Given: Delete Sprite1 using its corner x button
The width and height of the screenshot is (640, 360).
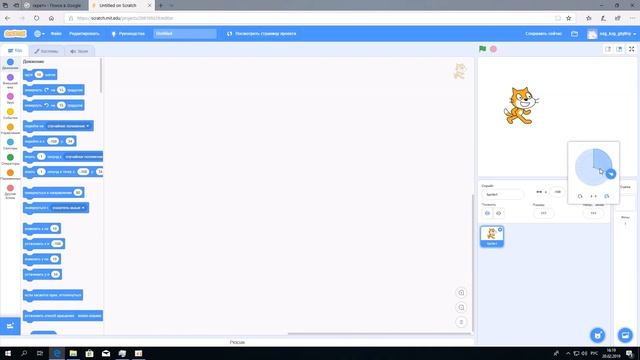Looking at the screenshot, I should (x=500, y=229).
